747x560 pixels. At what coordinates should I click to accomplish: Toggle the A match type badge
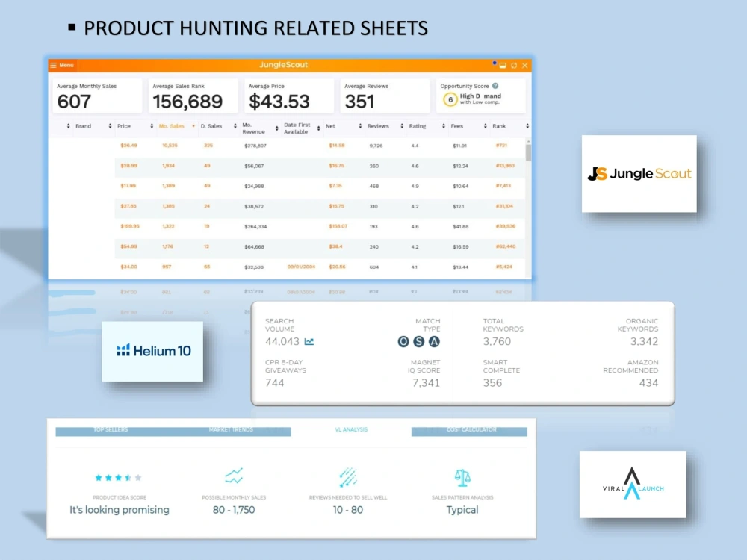point(434,341)
